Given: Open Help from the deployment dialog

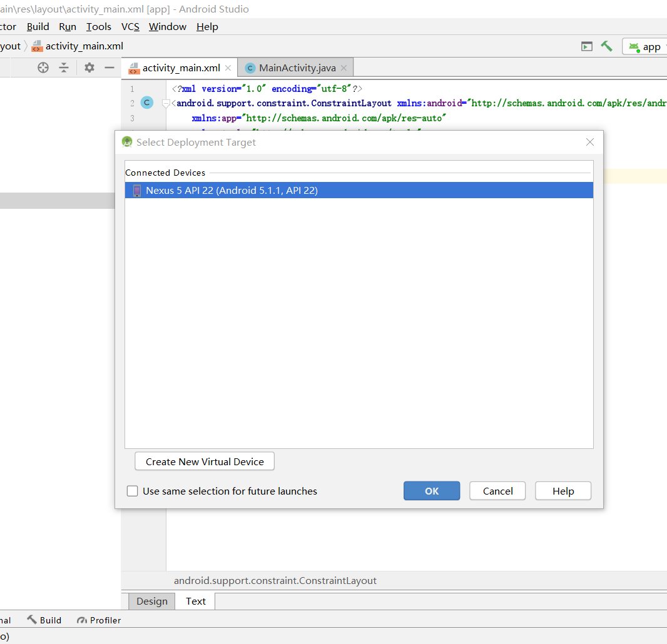Looking at the screenshot, I should pos(563,491).
